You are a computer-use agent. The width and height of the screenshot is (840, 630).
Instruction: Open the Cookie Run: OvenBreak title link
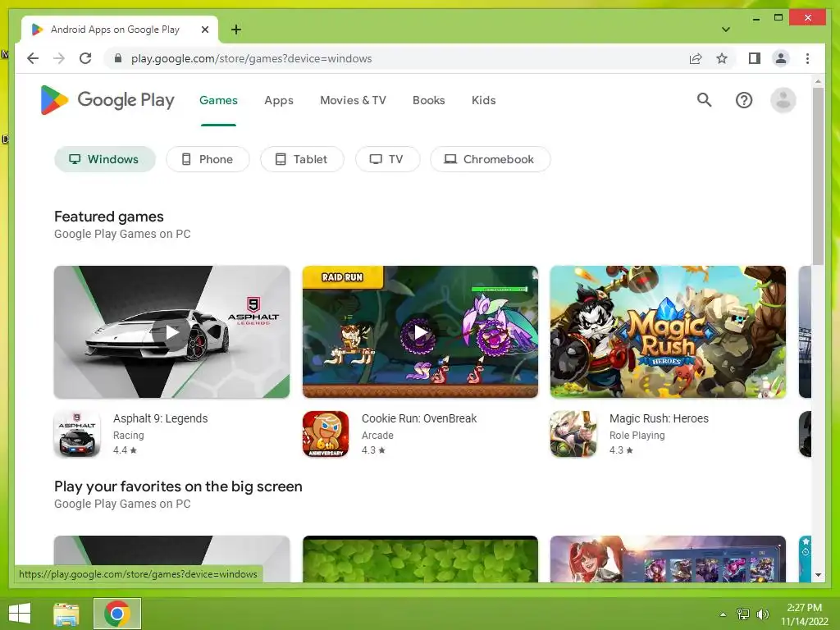pos(419,418)
